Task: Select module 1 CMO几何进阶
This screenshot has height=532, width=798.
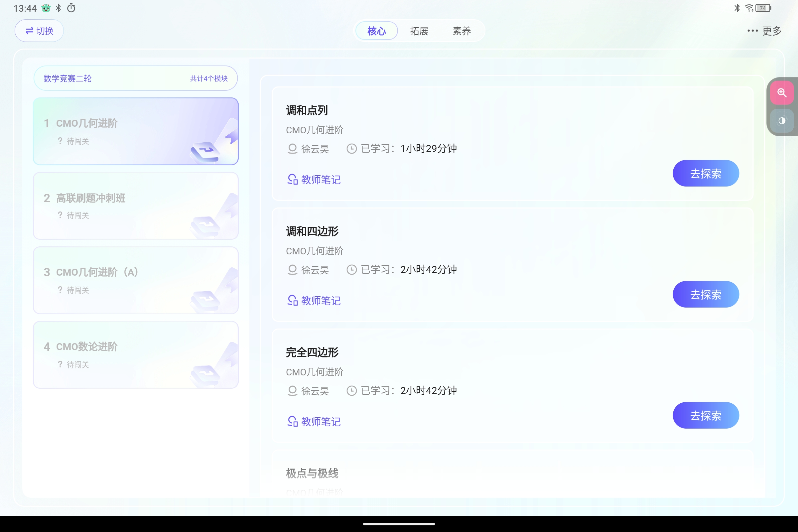Action: point(136,131)
